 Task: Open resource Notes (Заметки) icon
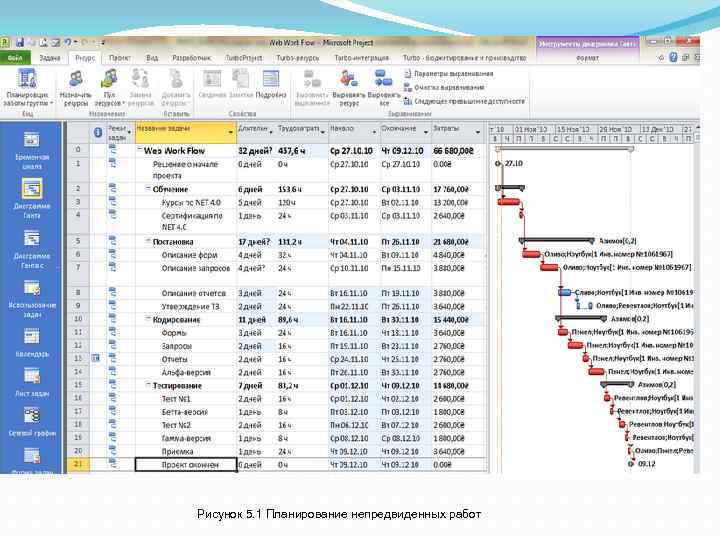point(241,79)
